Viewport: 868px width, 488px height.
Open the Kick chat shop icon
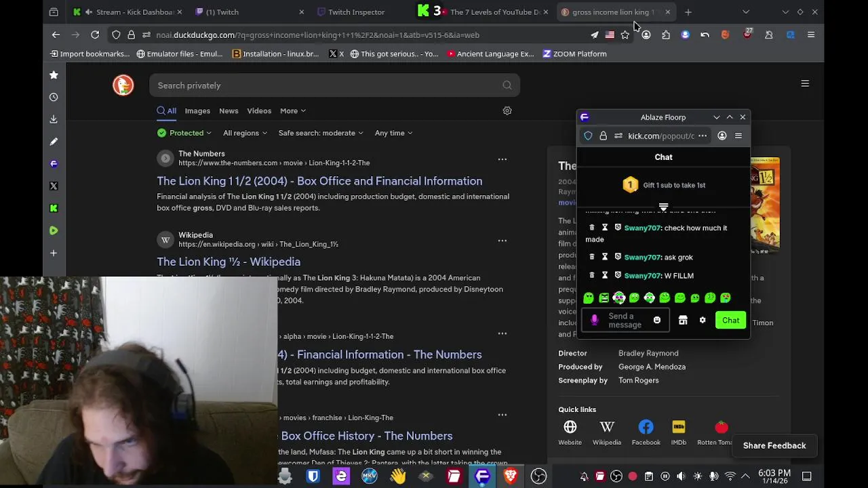pos(683,320)
